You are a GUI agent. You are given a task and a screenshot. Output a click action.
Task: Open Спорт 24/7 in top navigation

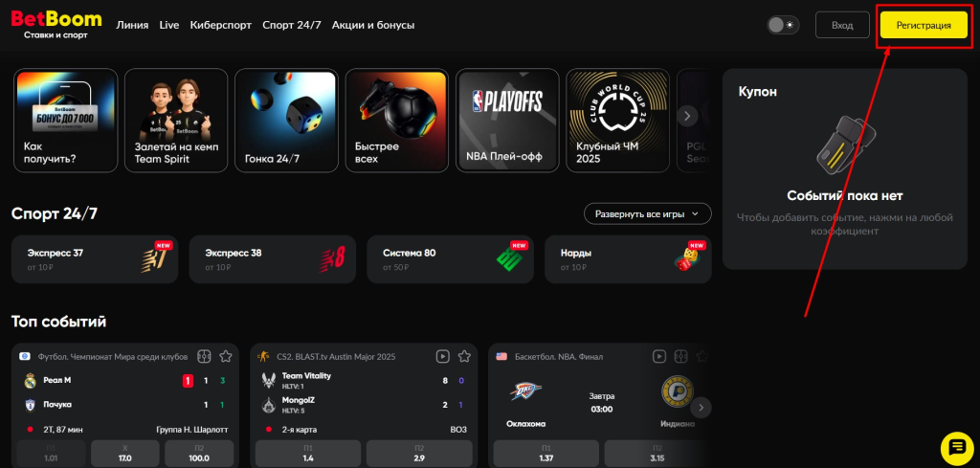[x=292, y=25]
